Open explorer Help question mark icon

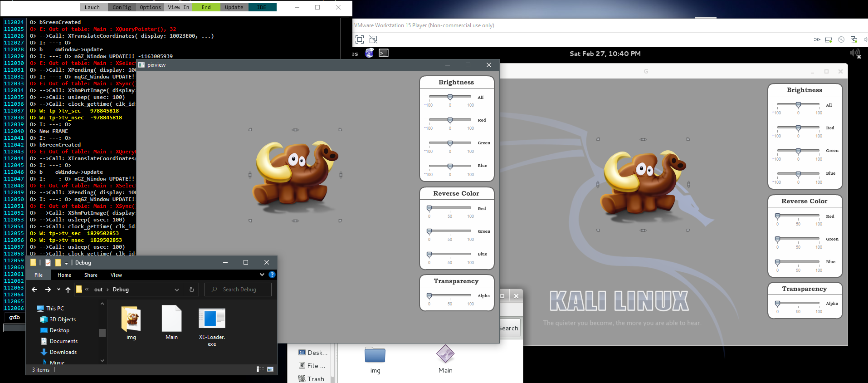(x=272, y=275)
